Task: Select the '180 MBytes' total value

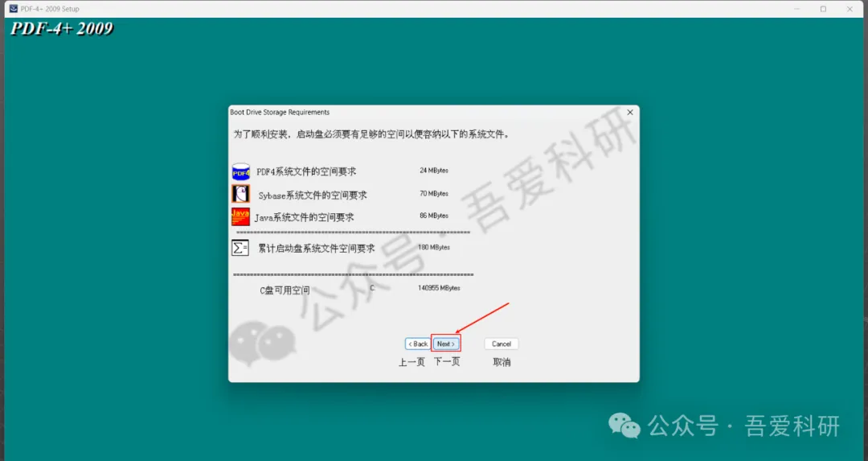Action: coord(434,247)
